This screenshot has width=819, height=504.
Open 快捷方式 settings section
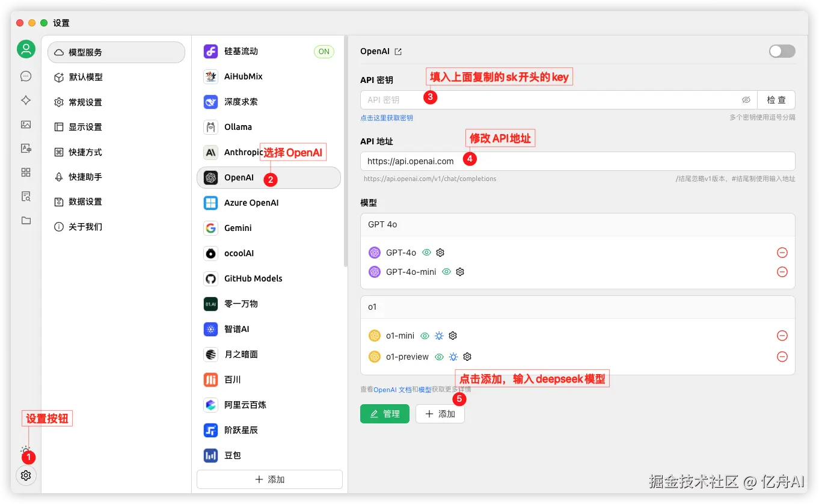click(117, 152)
